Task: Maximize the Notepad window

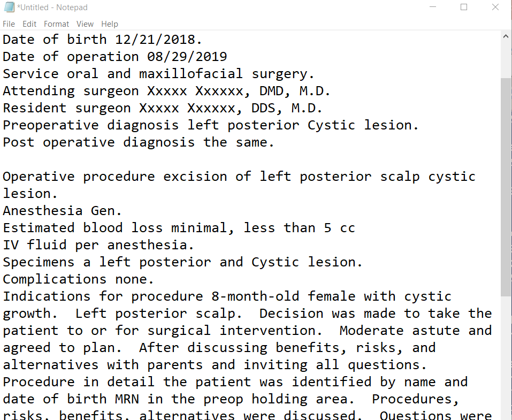Action: (464, 7)
